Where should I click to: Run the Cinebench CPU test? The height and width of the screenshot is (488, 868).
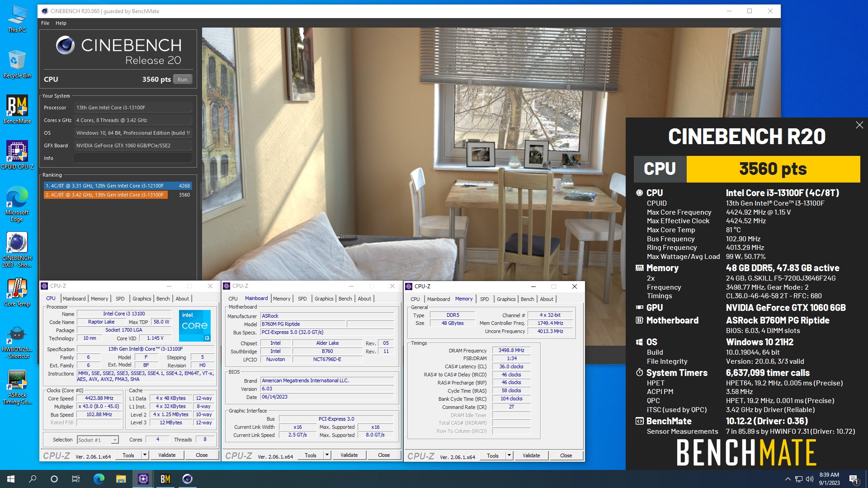(x=182, y=80)
